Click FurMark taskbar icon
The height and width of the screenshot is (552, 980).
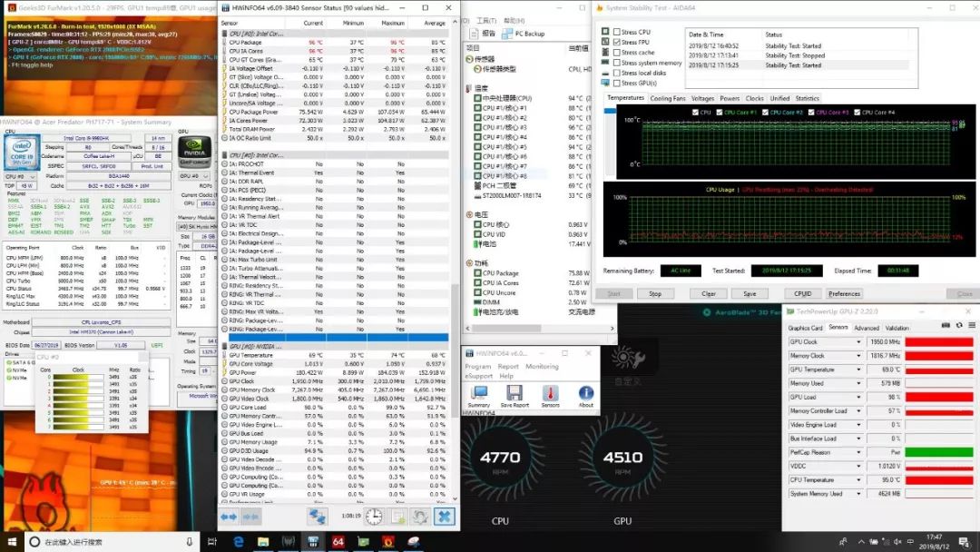(x=388, y=541)
